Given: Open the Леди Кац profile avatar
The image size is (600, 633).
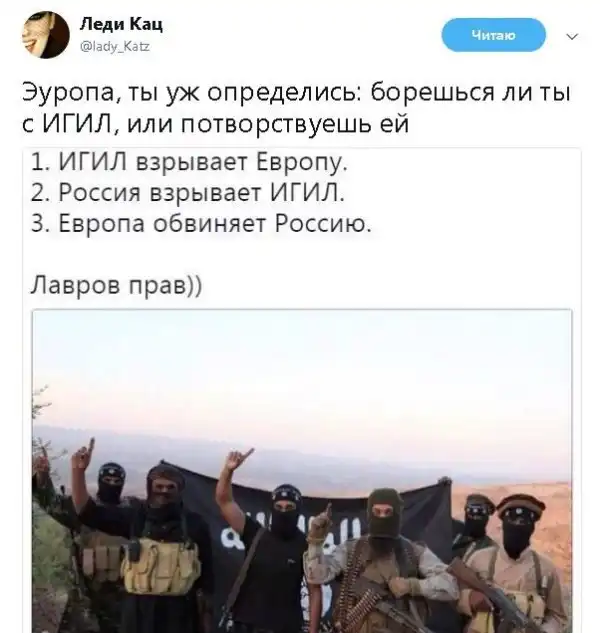Looking at the screenshot, I should pos(46,35).
